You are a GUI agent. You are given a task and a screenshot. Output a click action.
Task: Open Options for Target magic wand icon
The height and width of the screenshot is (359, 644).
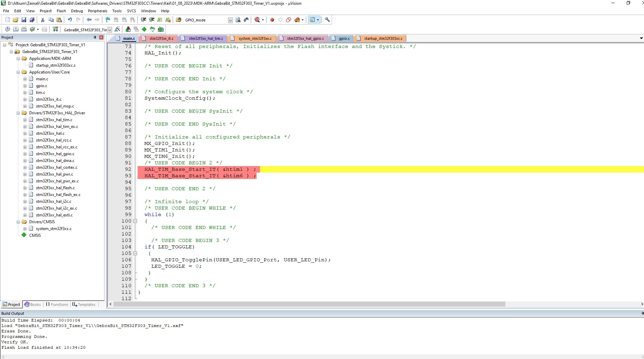[x=118, y=29]
